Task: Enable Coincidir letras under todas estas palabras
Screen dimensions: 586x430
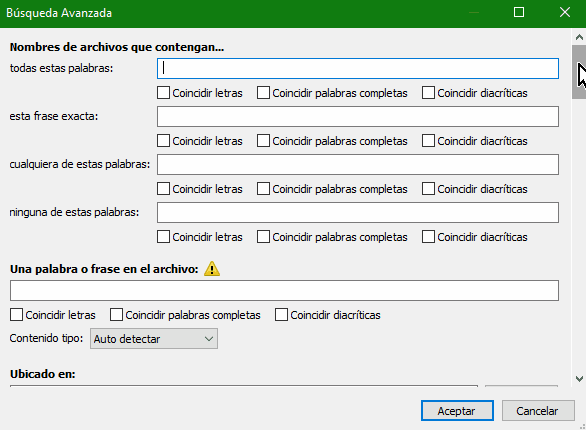Action: pyautogui.click(x=163, y=93)
